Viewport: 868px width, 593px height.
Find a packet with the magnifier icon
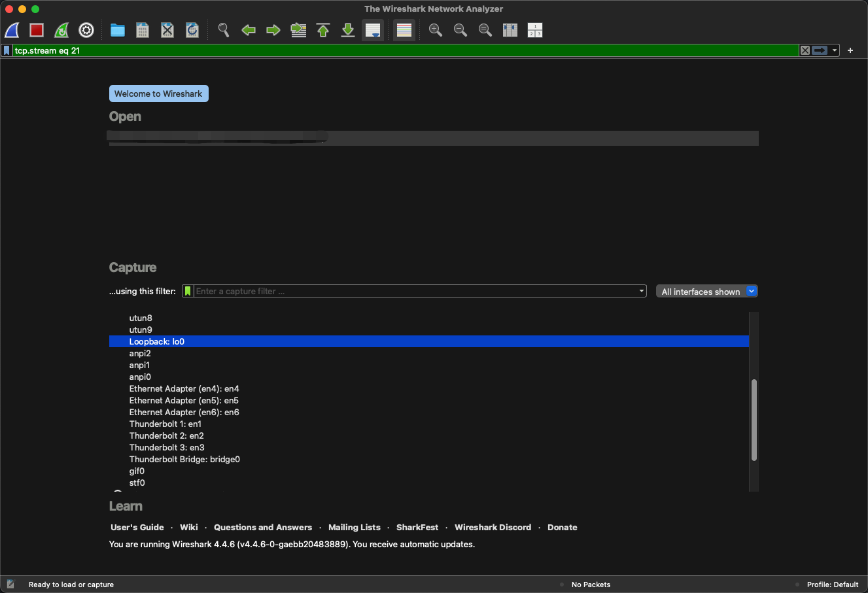tap(224, 30)
